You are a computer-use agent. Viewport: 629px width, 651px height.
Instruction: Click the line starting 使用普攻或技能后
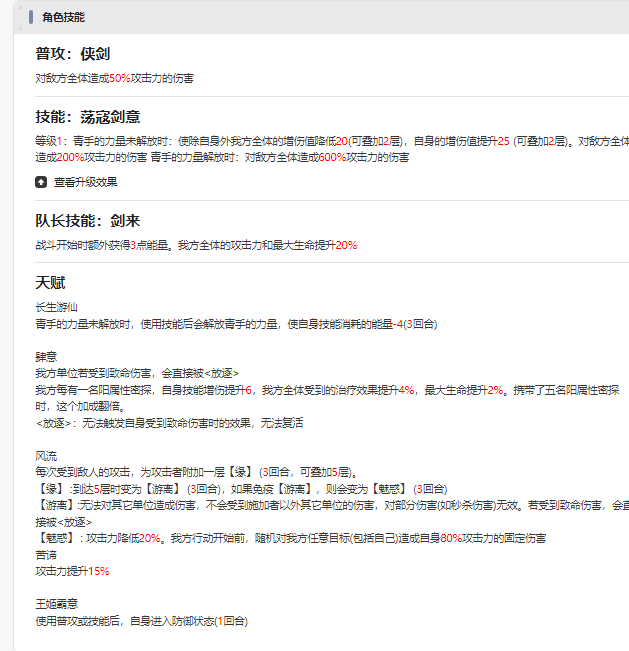pyautogui.click(x=142, y=621)
